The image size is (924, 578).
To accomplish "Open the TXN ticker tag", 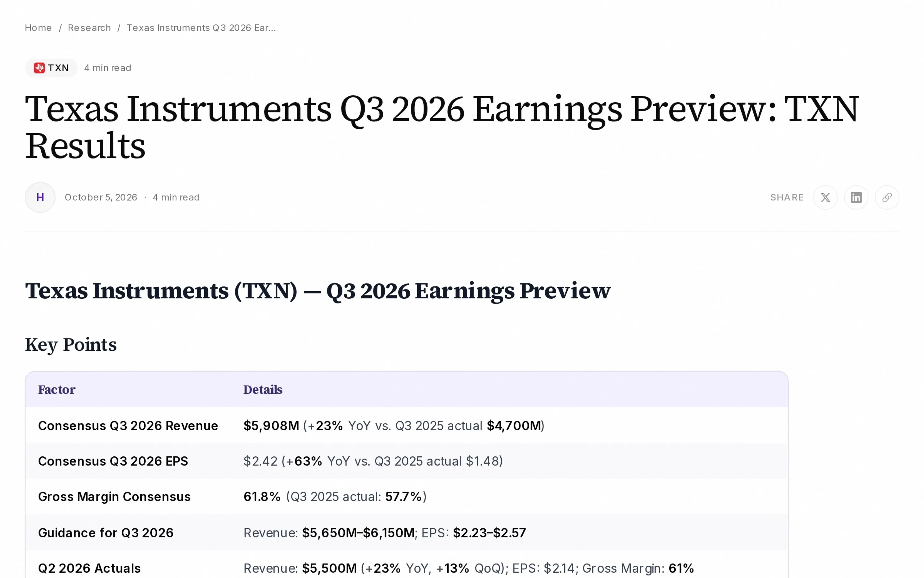I will click(x=51, y=68).
